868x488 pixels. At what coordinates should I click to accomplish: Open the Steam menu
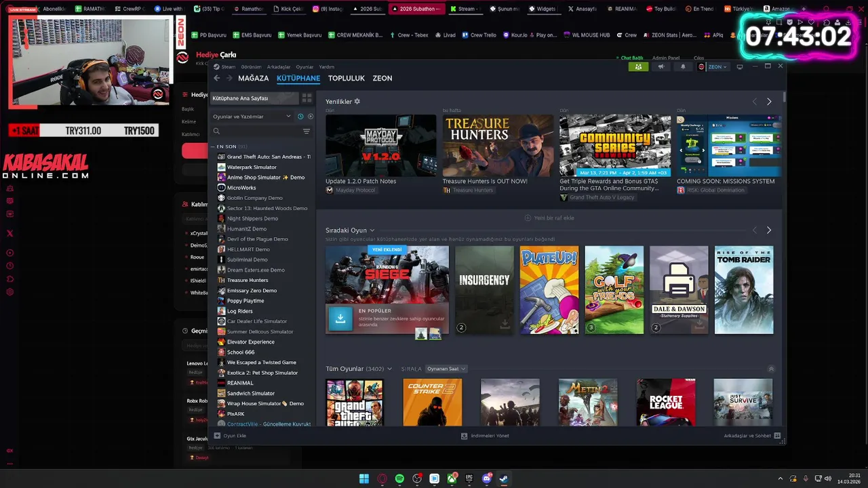228,67
